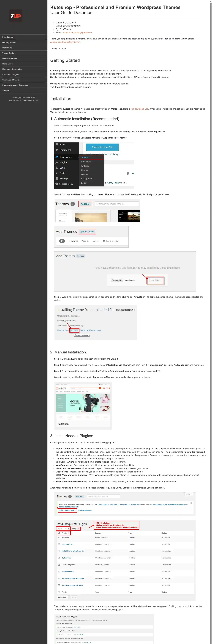Click the X icon dismissing the plugins notice
Viewport: 212px width, 644px height.
pos(191,503)
